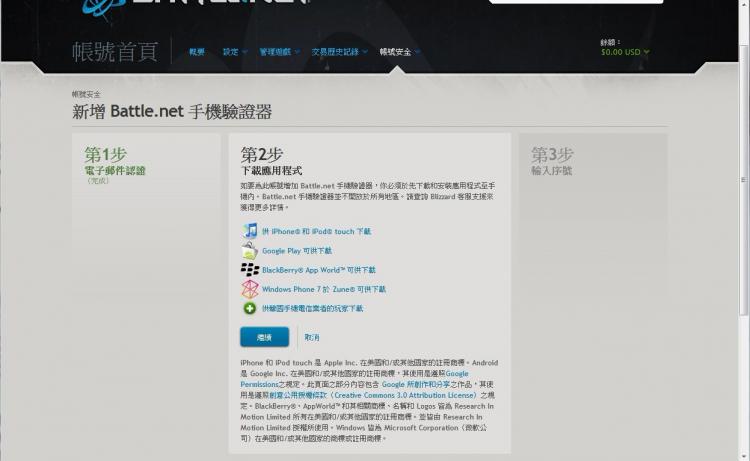
Task: Click the 餘額 balance label
Action: 610,42
